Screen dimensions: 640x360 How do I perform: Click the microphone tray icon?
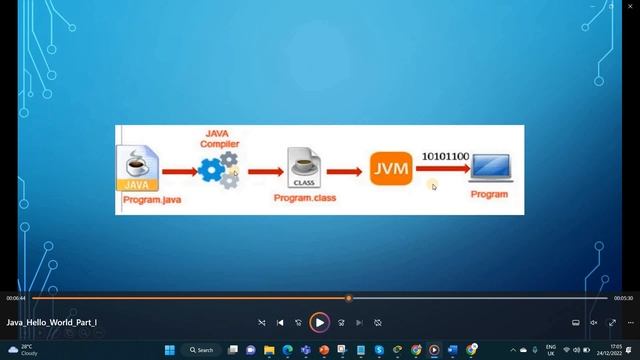tap(535, 350)
